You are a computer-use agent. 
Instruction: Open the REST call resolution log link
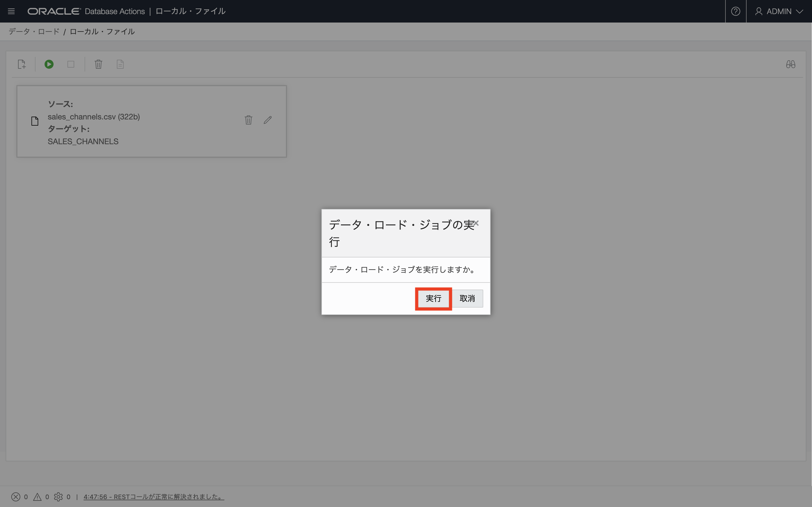click(x=154, y=497)
